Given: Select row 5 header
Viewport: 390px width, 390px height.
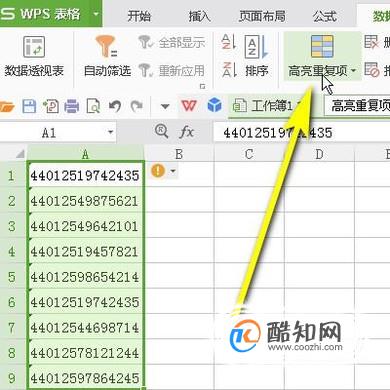Looking at the screenshot, I should click(12, 277).
